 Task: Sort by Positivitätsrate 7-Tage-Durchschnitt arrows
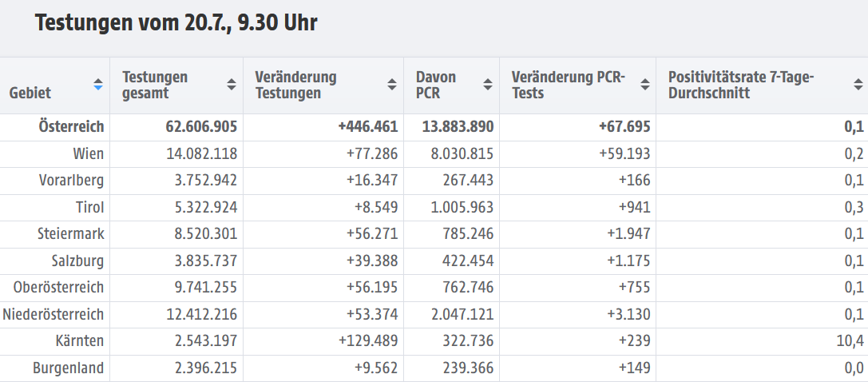point(858,85)
